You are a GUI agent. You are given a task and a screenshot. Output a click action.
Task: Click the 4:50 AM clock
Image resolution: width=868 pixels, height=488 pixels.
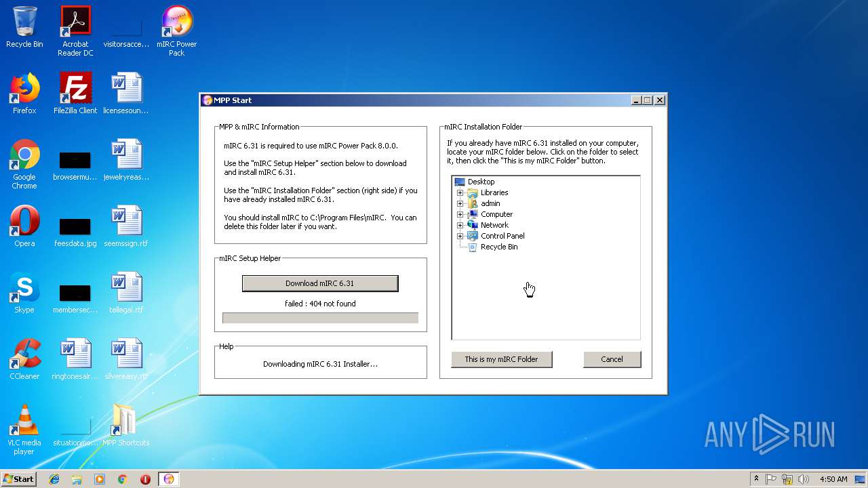(833, 479)
